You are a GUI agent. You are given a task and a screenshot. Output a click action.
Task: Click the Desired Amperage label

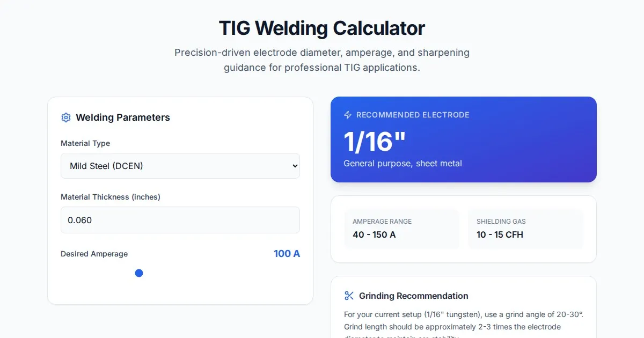click(x=94, y=254)
